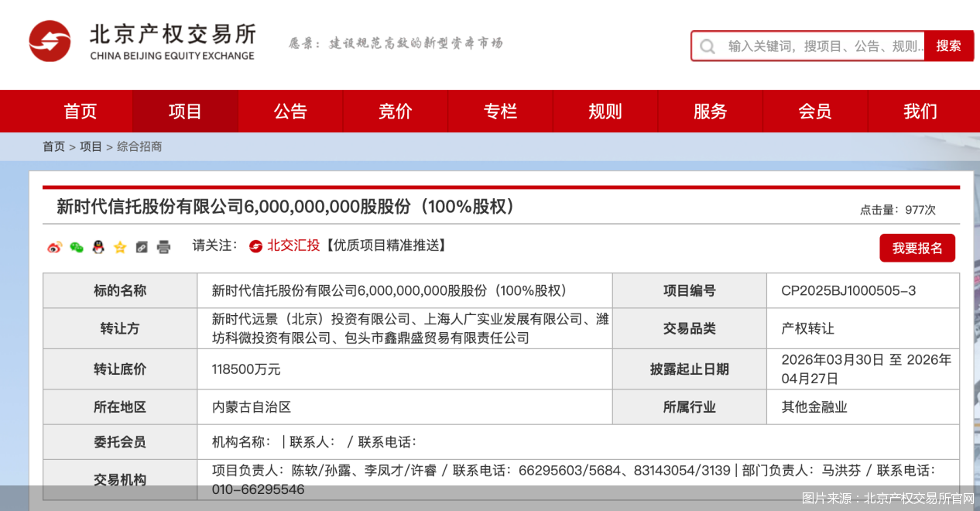Viewport: 980px width, 511px height.
Task: Share the listing through the WeChat icon
Action: (76, 247)
